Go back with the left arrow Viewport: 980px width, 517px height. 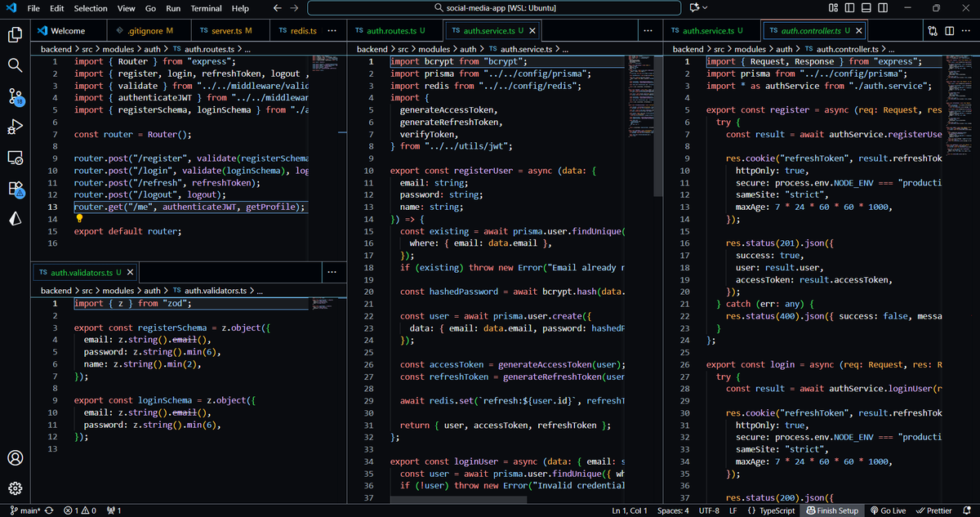point(278,8)
